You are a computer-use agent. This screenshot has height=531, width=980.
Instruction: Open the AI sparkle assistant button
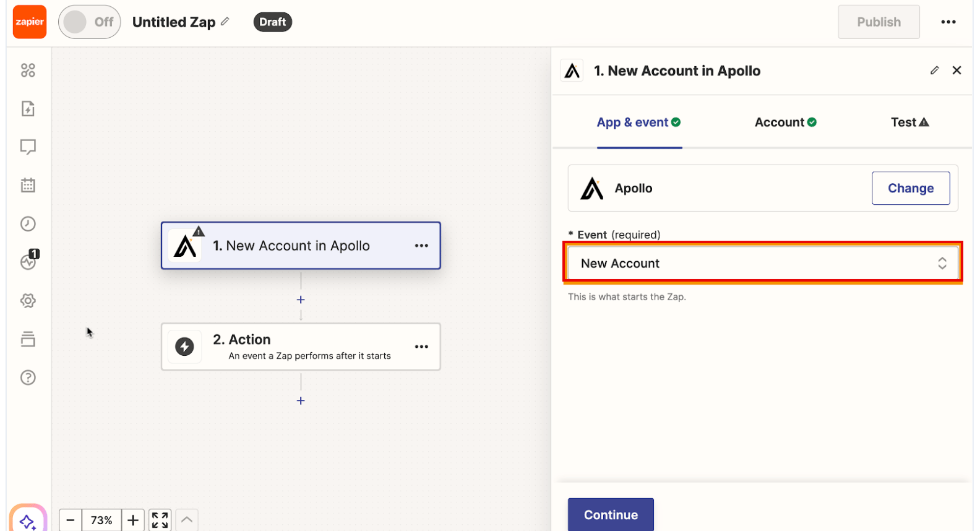tap(28, 520)
